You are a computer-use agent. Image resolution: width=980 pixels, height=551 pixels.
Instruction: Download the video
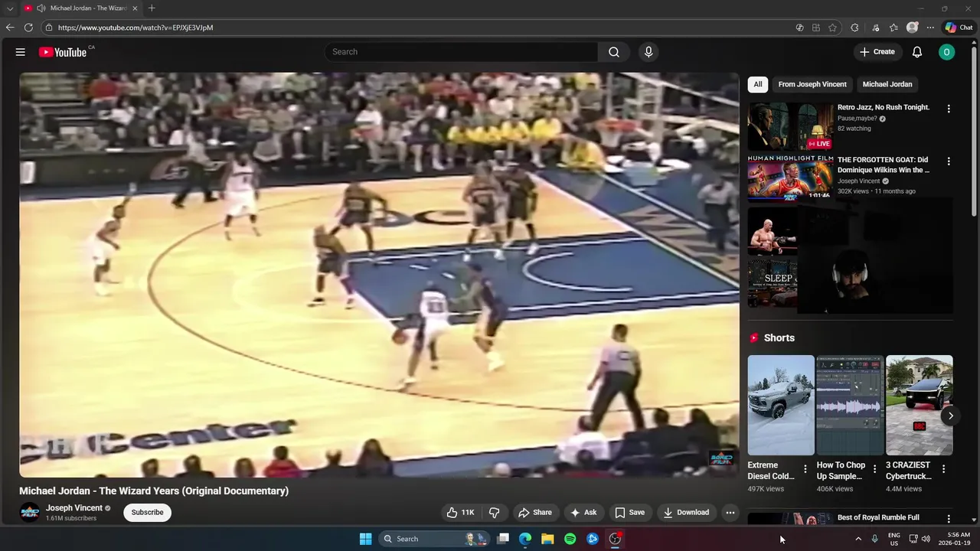tap(686, 512)
